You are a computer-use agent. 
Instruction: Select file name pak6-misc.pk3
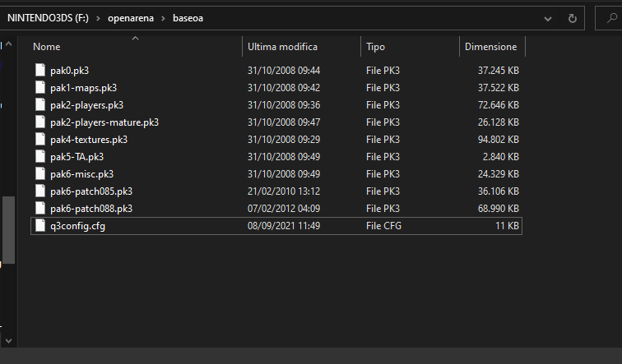pyautogui.click(x=81, y=174)
